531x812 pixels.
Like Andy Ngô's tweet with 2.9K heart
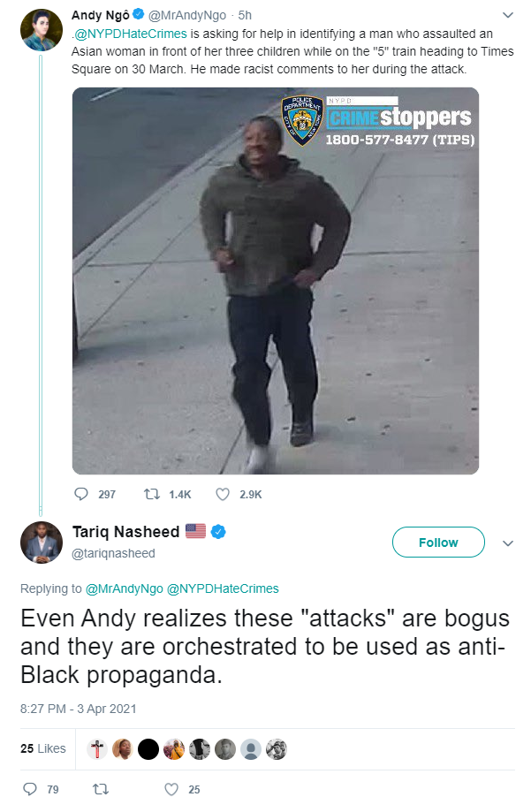point(223,494)
